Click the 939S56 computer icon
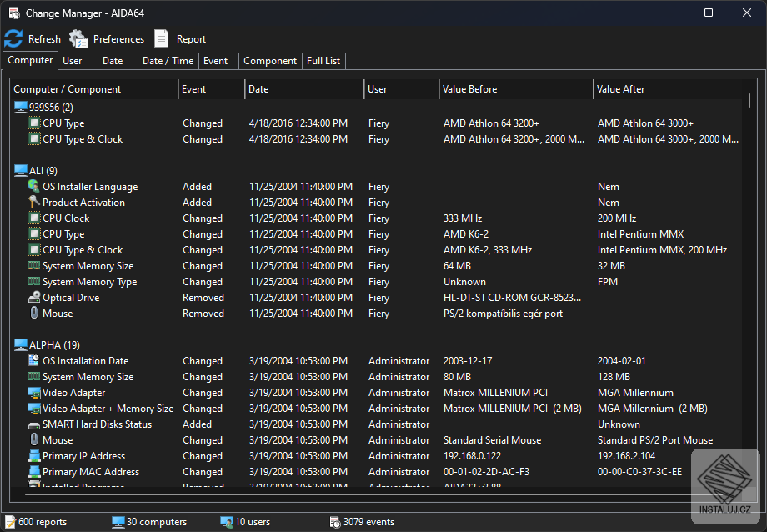This screenshot has height=532, width=767. pyautogui.click(x=21, y=108)
